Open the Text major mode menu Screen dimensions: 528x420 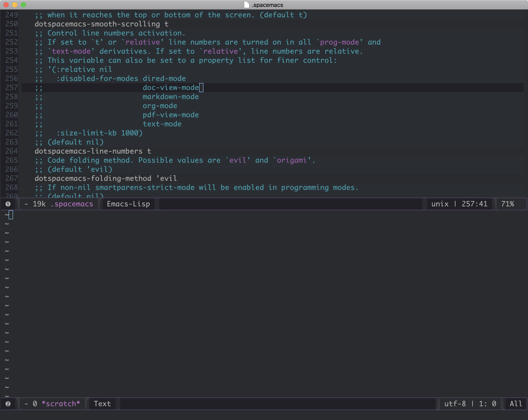click(102, 404)
